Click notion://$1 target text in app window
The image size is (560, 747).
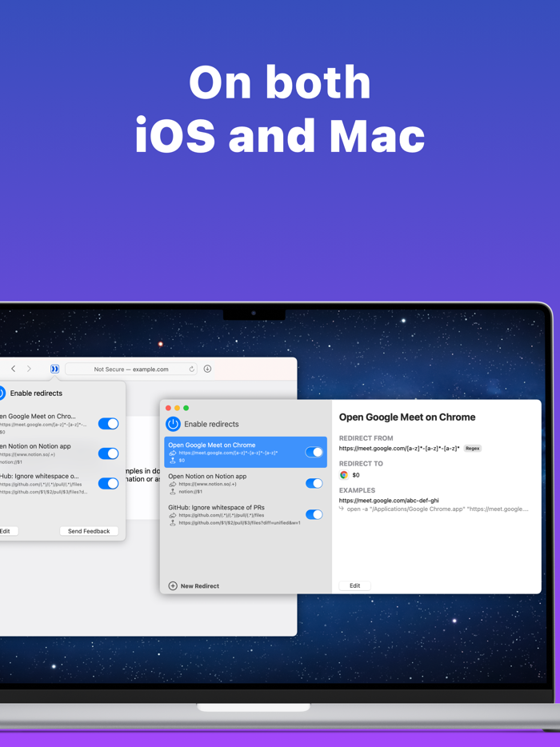pos(190,492)
